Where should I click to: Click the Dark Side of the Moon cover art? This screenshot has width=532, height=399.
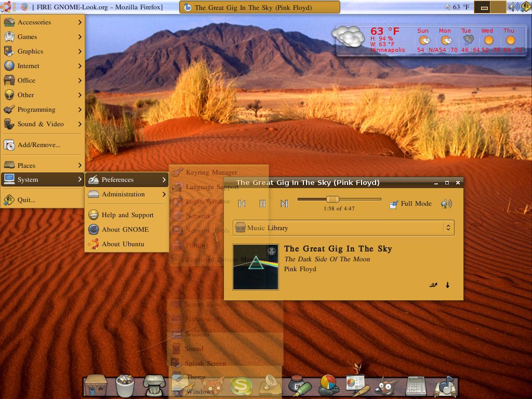[256, 267]
